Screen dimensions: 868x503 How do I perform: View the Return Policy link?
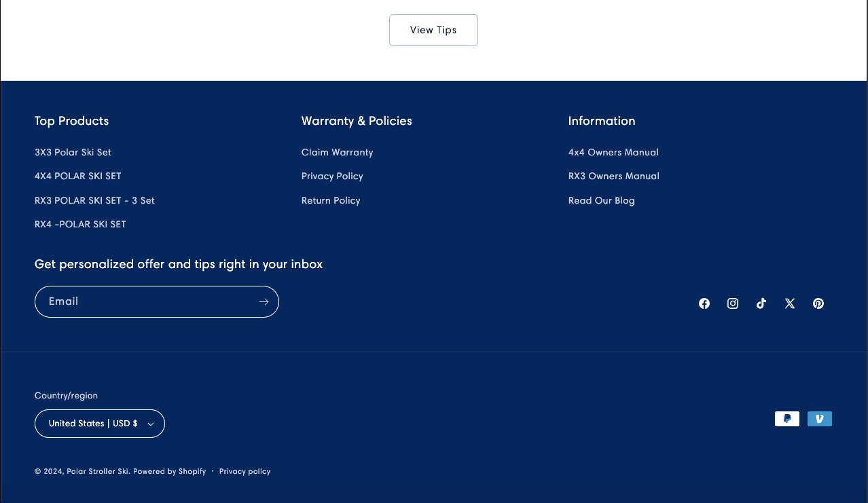(x=331, y=201)
